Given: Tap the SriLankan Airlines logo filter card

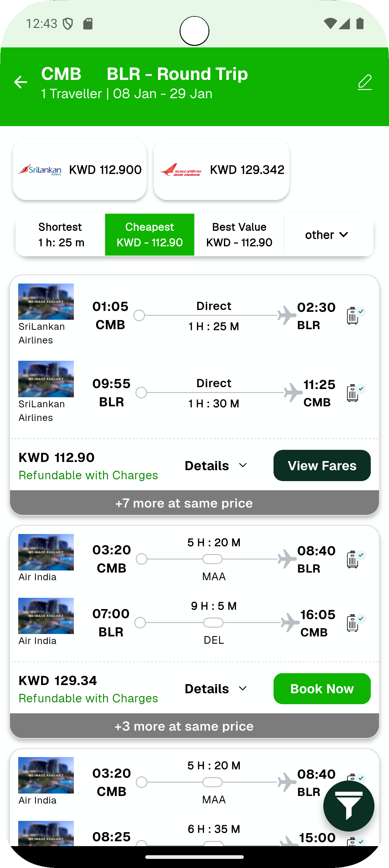Looking at the screenshot, I should [x=80, y=170].
